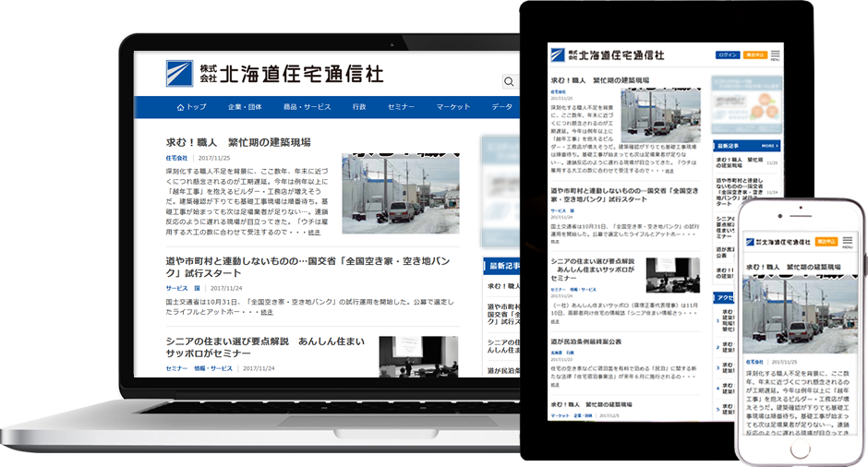
Task: Click 続き link of the first laptop article
Action: point(315,233)
